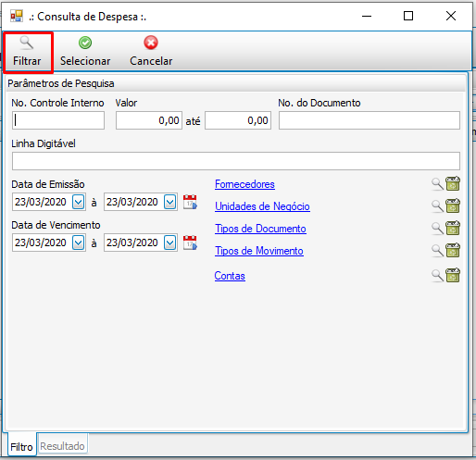Click the Selecionar green check button
The image size is (476, 460).
(85, 52)
